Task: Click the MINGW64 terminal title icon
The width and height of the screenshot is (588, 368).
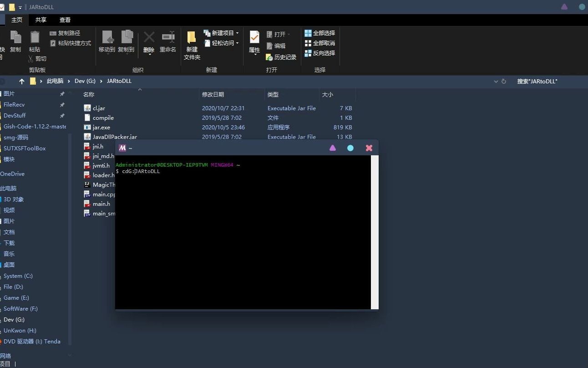Action: [x=122, y=148]
